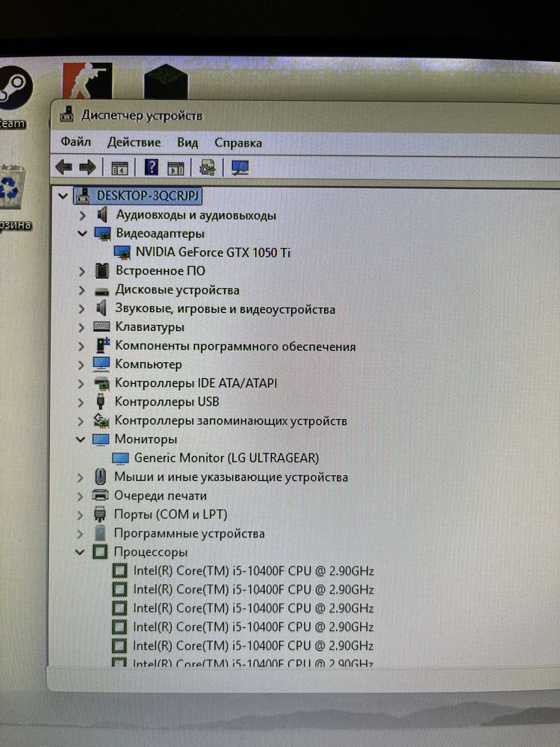Click the port icon of Порты (COM и LPT)
The image size is (560, 747).
[x=99, y=515]
